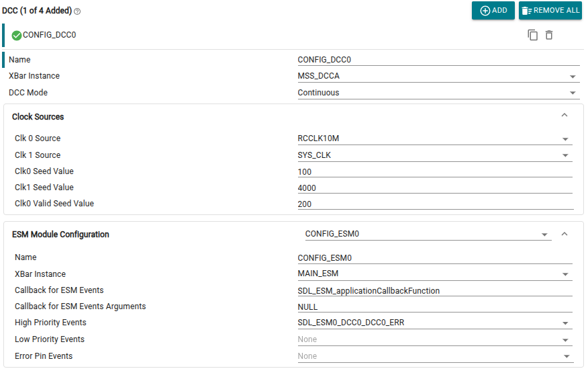Viewport: 588px width, 373px height.
Task: Click the DCC (1 of 4 Added) heading
Action: [37, 11]
